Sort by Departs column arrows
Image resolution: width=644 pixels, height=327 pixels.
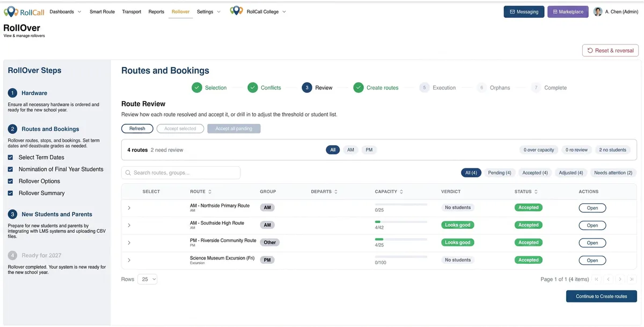point(336,191)
